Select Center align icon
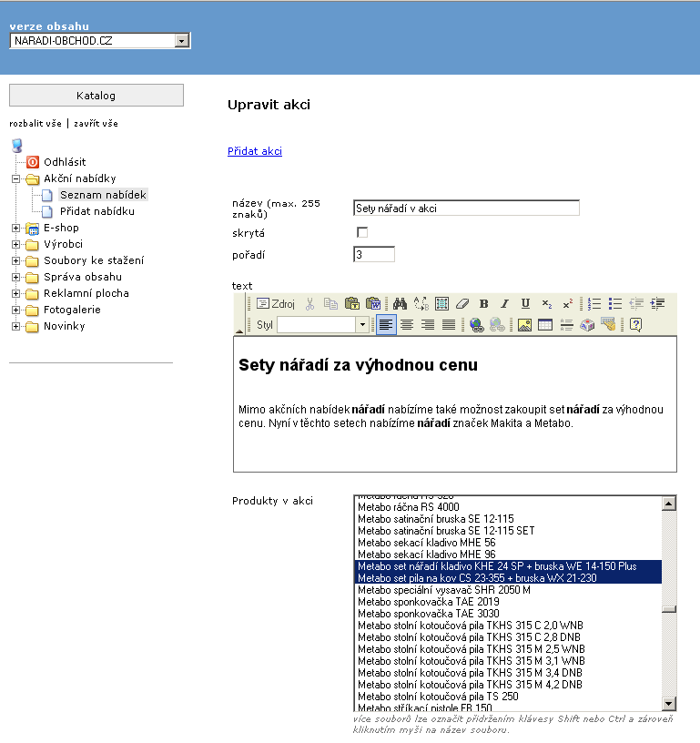 point(407,324)
